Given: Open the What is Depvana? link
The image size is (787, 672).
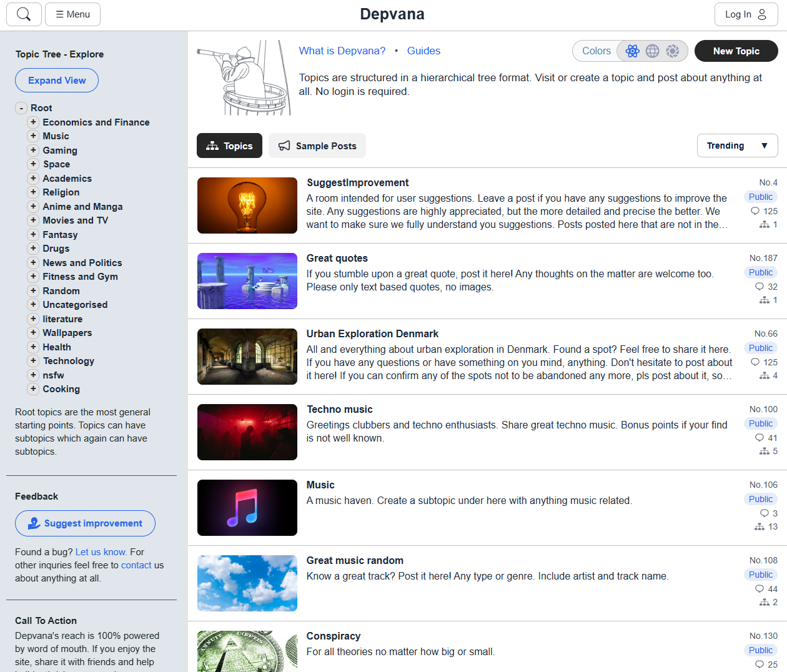Looking at the screenshot, I should 342,51.
